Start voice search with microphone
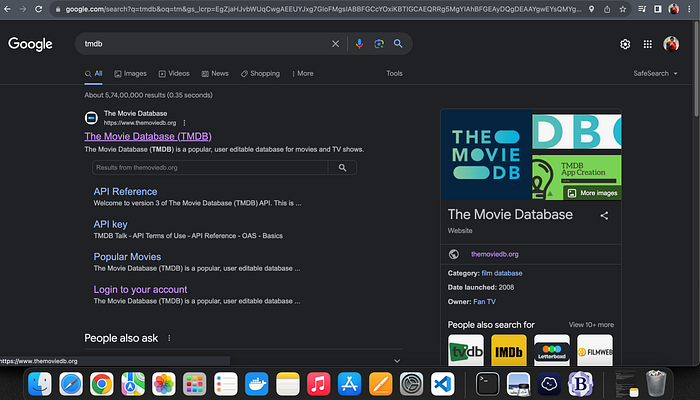Viewport: 700px width, 400px height. click(x=359, y=44)
